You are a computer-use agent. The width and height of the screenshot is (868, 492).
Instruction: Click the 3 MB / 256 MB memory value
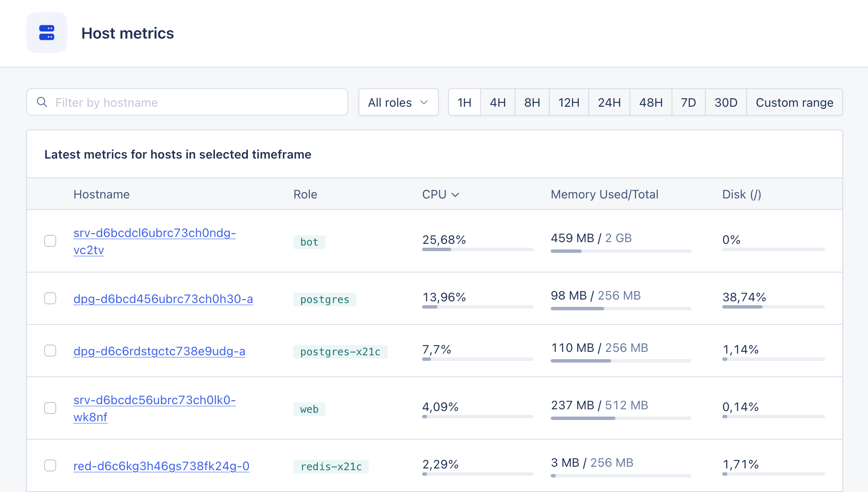(592, 462)
